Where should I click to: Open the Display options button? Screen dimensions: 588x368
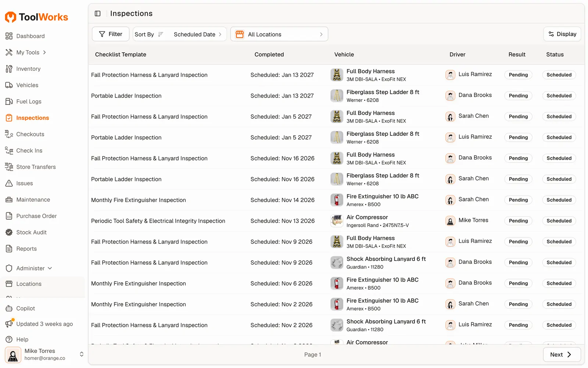click(562, 34)
